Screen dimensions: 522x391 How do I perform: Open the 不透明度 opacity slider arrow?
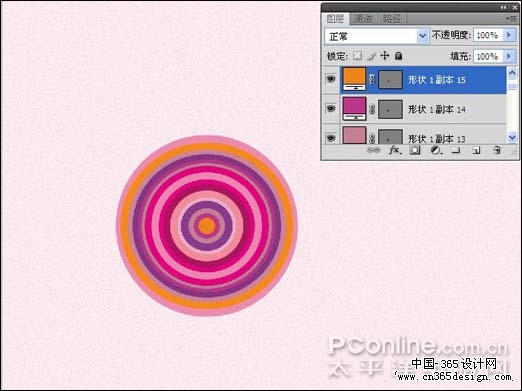(509, 35)
